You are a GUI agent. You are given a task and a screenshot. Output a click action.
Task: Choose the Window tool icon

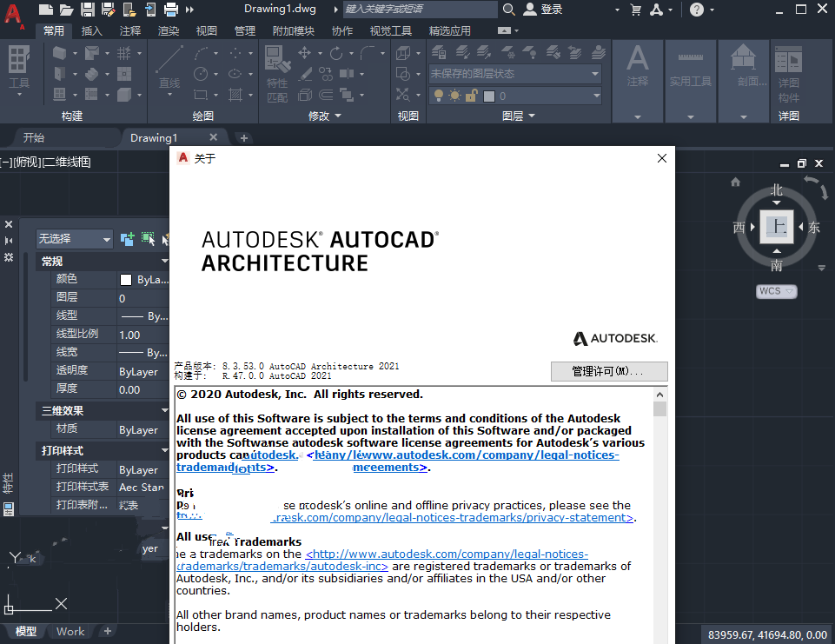tap(60, 94)
